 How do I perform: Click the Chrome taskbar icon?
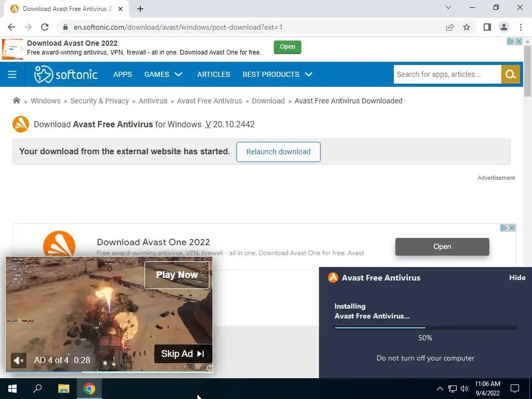(89, 389)
